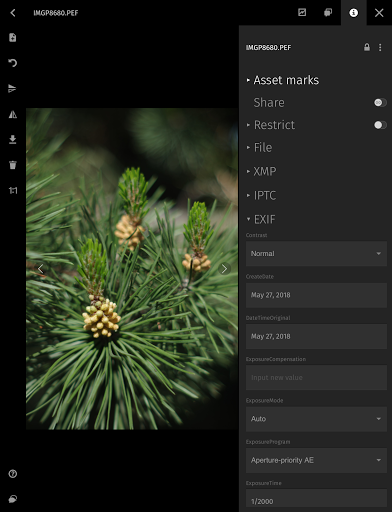Open ExposureProgram dropdown Aperture-priority AE
This screenshot has height=512, width=392.
(316, 460)
